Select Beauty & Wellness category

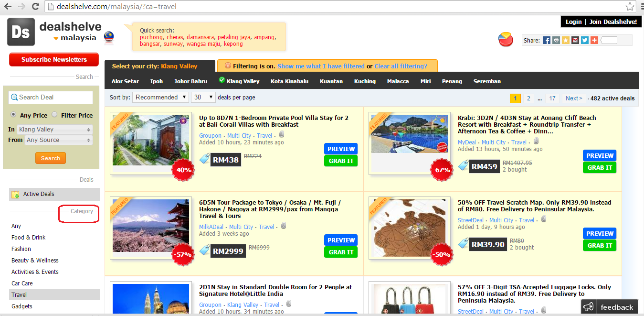pyautogui.click(x=35, y=260)
